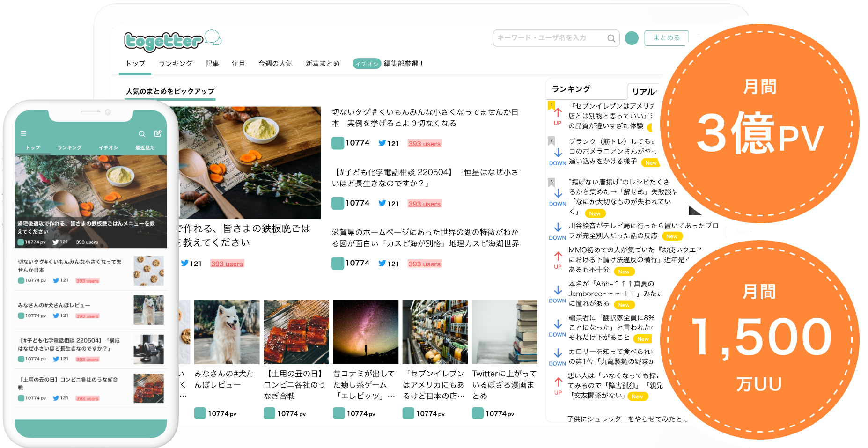Open the ランキング menu tab
Screen dimensions: 868x448
[176, 64]
